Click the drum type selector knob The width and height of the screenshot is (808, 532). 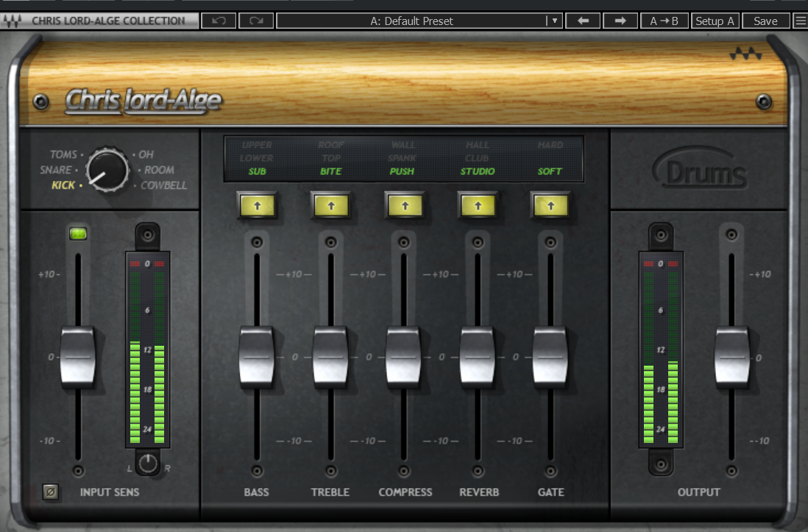pos(107,170)
